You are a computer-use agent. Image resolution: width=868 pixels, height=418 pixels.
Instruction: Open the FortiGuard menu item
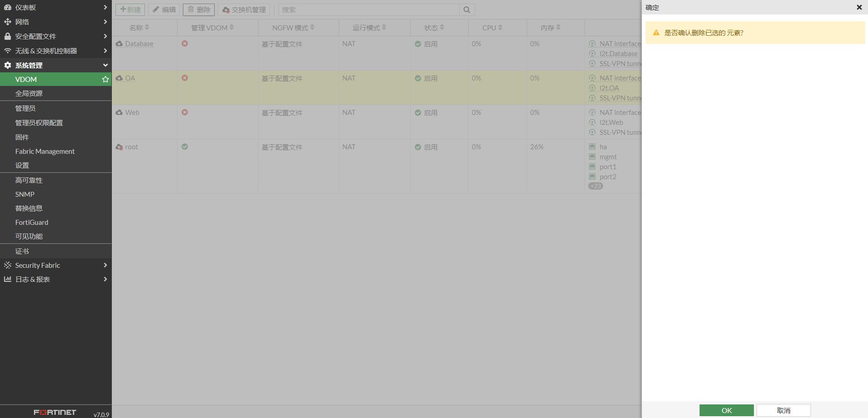pyautogui.click(x=32, y=222)
